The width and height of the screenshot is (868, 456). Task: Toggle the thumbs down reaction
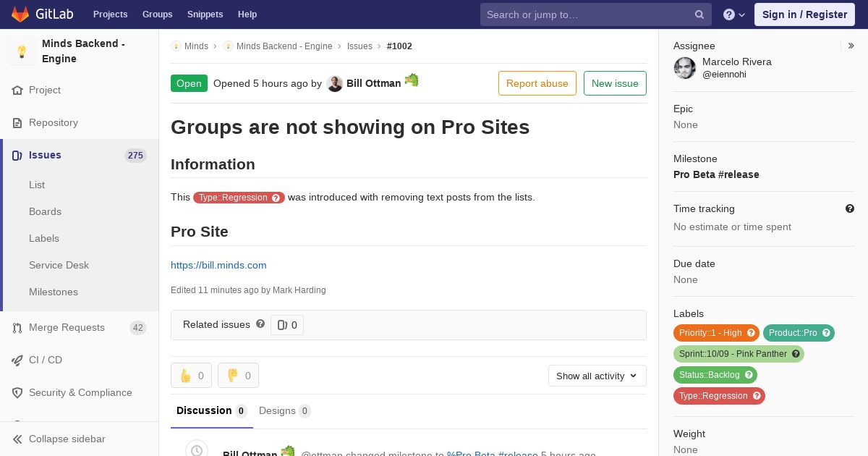[238, 376]
